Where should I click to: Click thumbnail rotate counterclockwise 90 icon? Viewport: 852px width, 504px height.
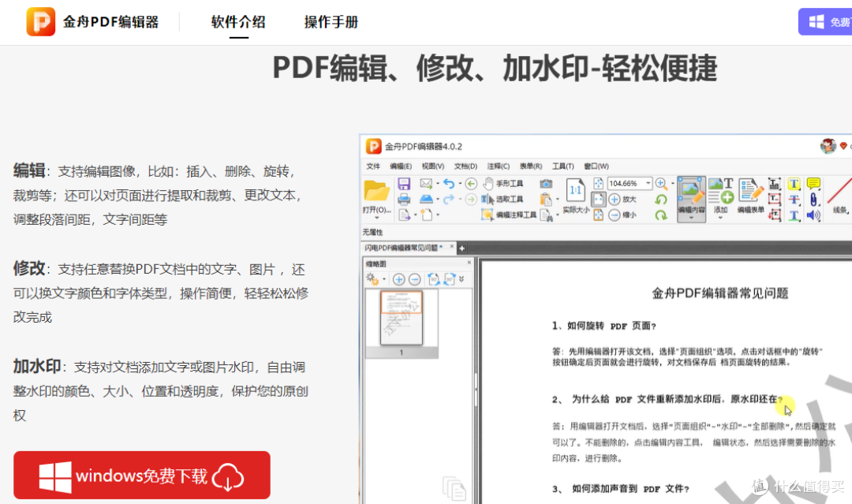coord(434,279)
